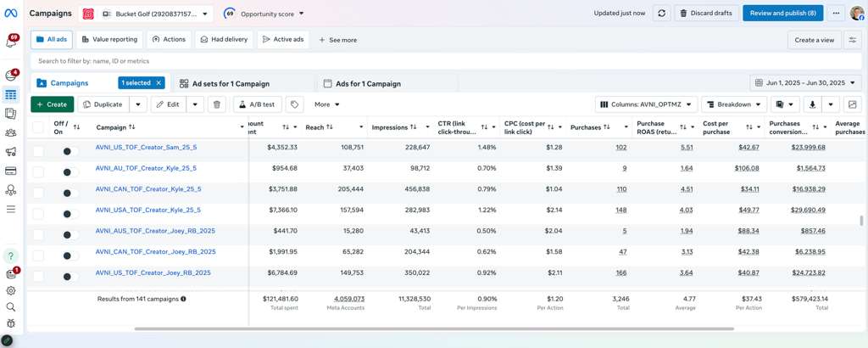Screen dimensions: 868x348
Task: Open the Ads reporting pages icon in sidebar
Action: (x=10, y=114)
